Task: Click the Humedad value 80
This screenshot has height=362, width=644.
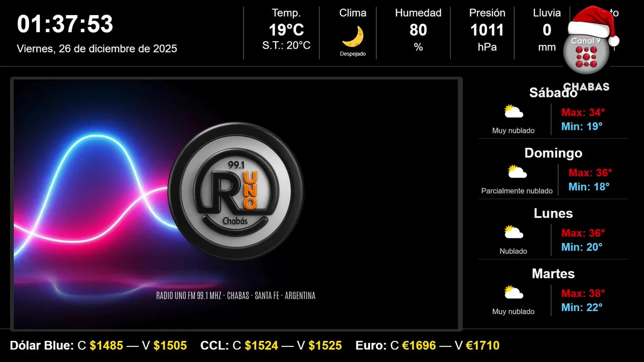Action: 418,30
